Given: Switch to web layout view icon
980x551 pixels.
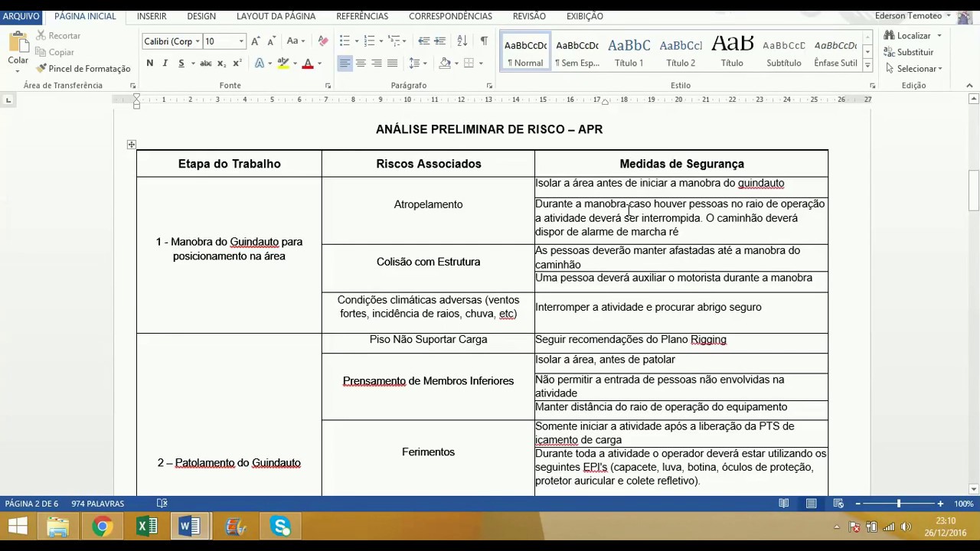Looking at the screenshot, I should (838, 504).
